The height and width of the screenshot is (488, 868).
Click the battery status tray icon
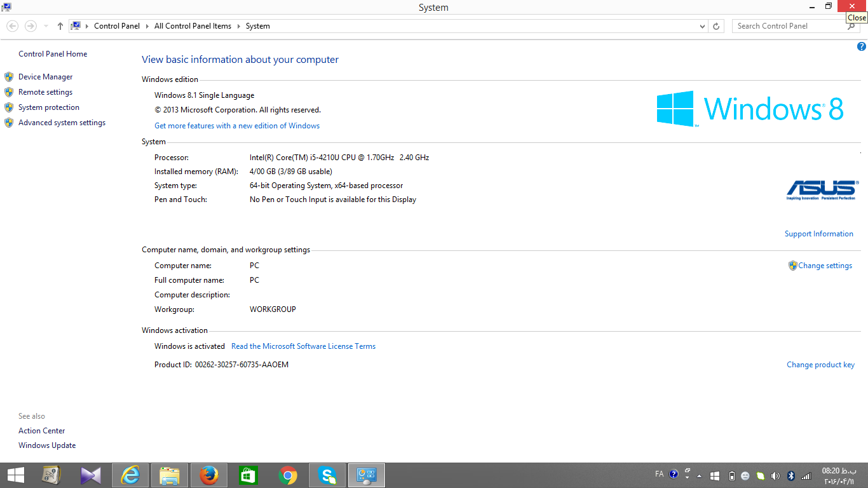click(x=731, y=475)
